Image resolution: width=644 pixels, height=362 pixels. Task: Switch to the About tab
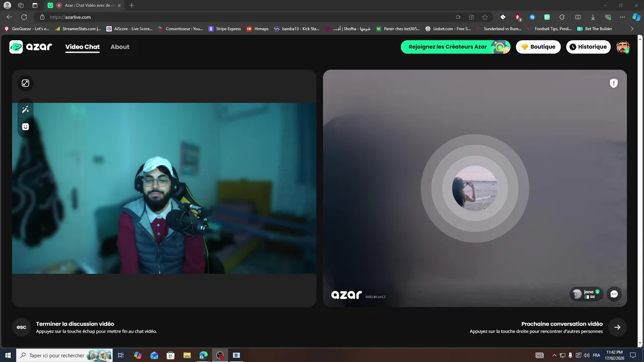coord(120,47)
